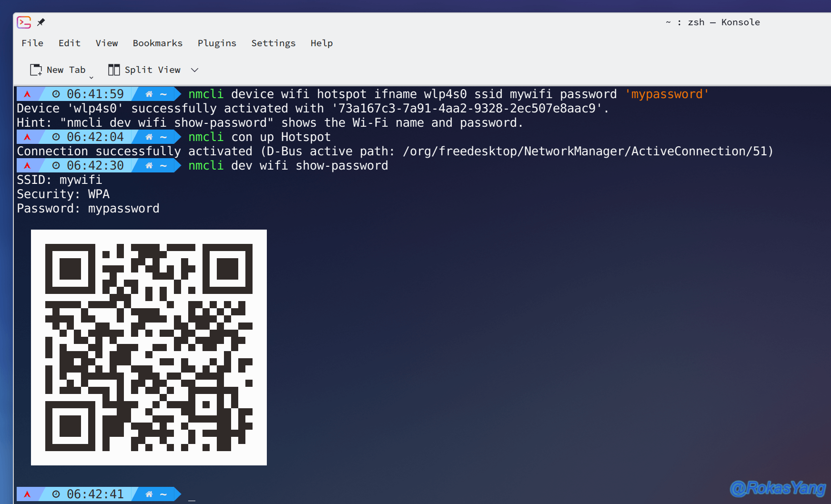This screenshot has width=831, height=504.
Task: Click the prompt timestamp 06:41:59
Action: [95, 94]
